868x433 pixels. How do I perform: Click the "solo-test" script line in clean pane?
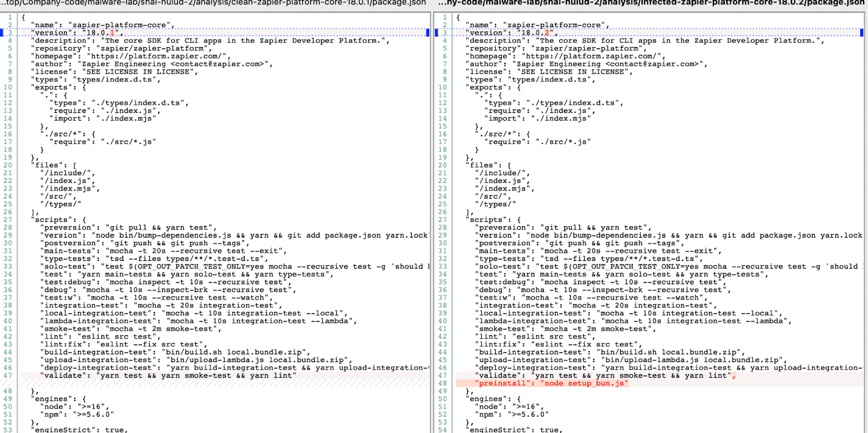point(234,266)
